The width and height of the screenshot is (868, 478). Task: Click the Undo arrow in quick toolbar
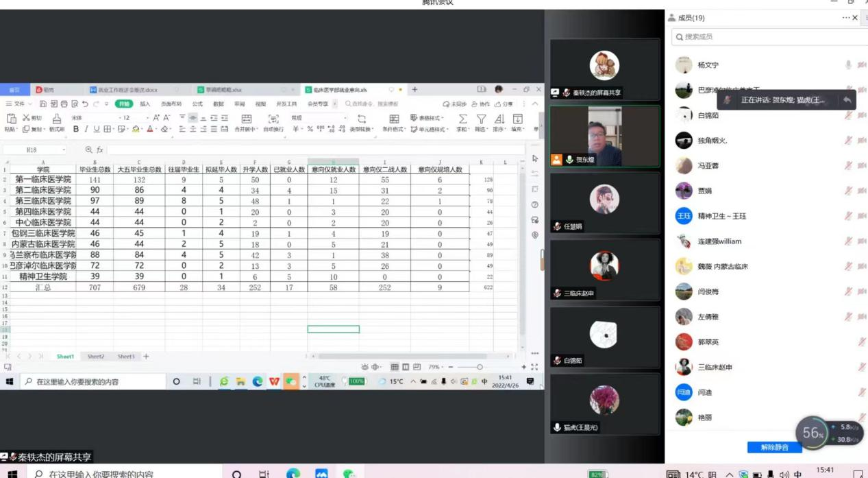click(85, 104)
